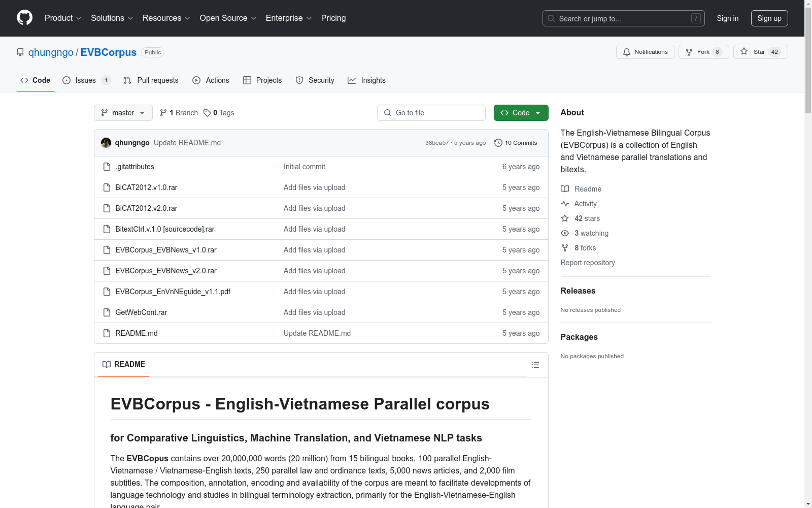This screenshot has width=812, height=508.
Task: Click the Sign in link
Action: (x=727, y=18)
